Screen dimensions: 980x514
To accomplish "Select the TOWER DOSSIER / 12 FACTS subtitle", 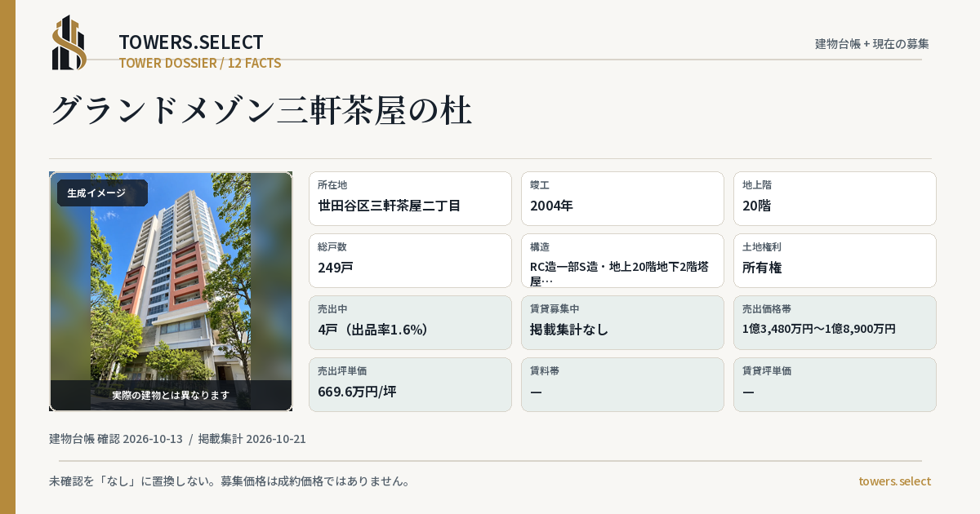I will coord(200,63).
